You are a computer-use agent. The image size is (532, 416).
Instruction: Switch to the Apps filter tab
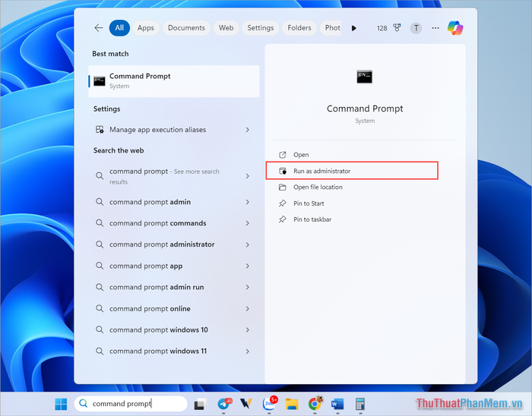pos(146,28)
